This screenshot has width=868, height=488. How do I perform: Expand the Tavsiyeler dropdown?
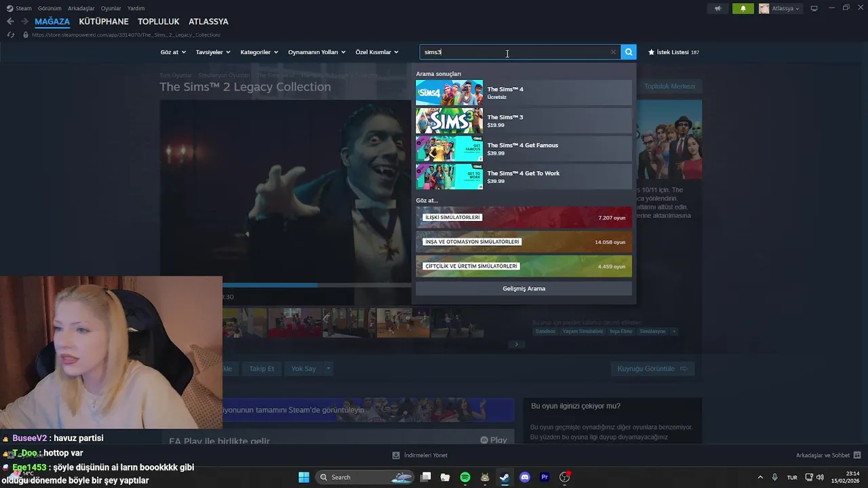coord(213,52)
